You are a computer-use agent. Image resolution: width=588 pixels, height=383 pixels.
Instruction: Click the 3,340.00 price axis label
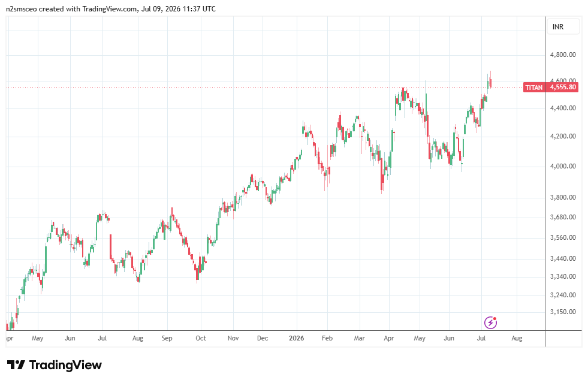pyautogui.click(x=562, y=276)
